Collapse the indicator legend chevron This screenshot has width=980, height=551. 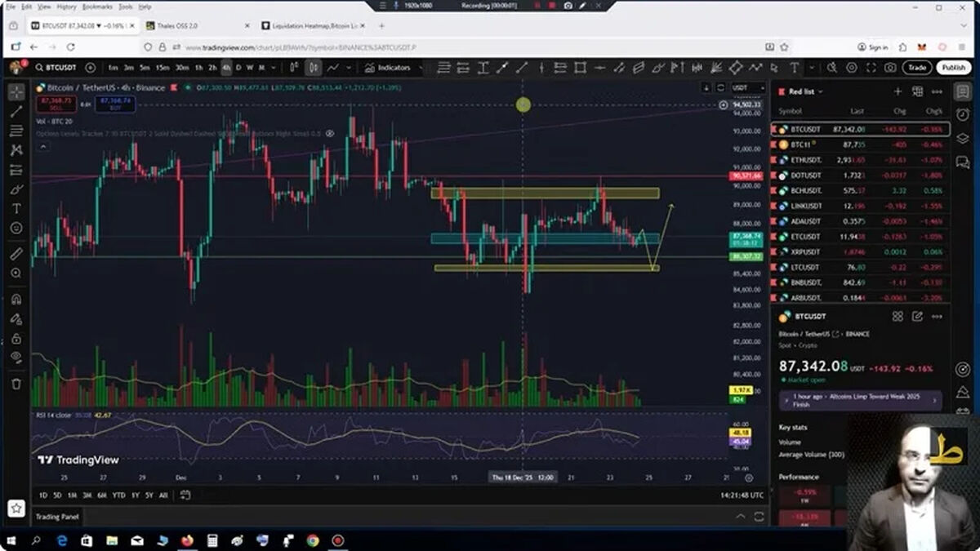pos(42,147)
